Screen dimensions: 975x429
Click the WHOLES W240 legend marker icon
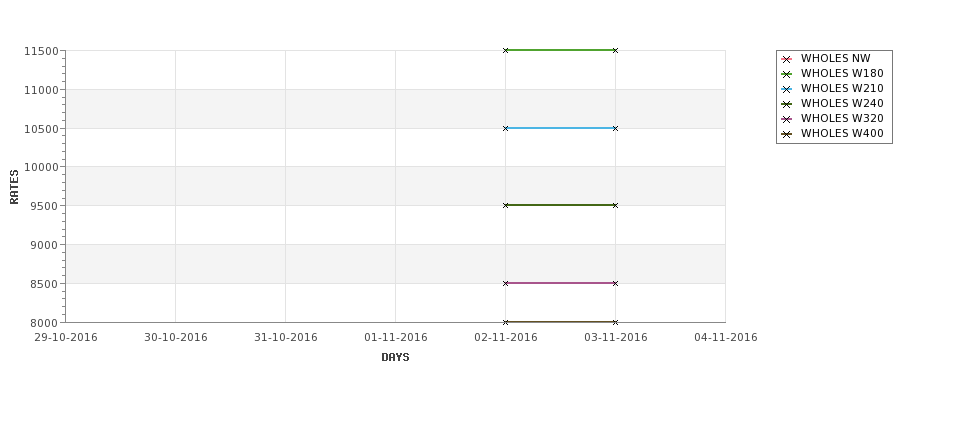click(787, 104)
